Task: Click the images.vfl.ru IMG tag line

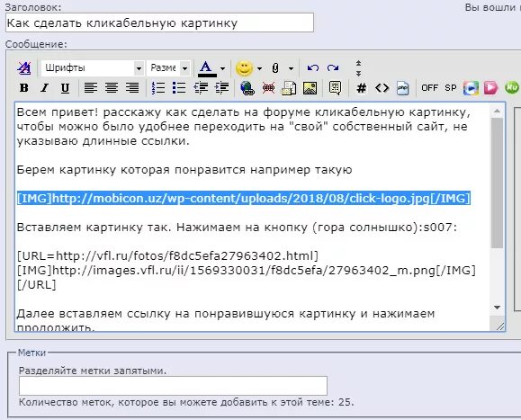Action: click(x=247, y=271)
